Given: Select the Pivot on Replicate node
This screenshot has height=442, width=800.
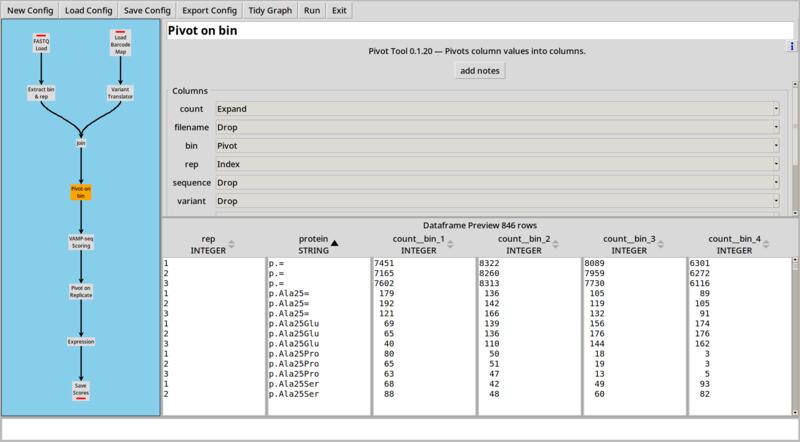Looking at the screenshot, I should point(81,291).
